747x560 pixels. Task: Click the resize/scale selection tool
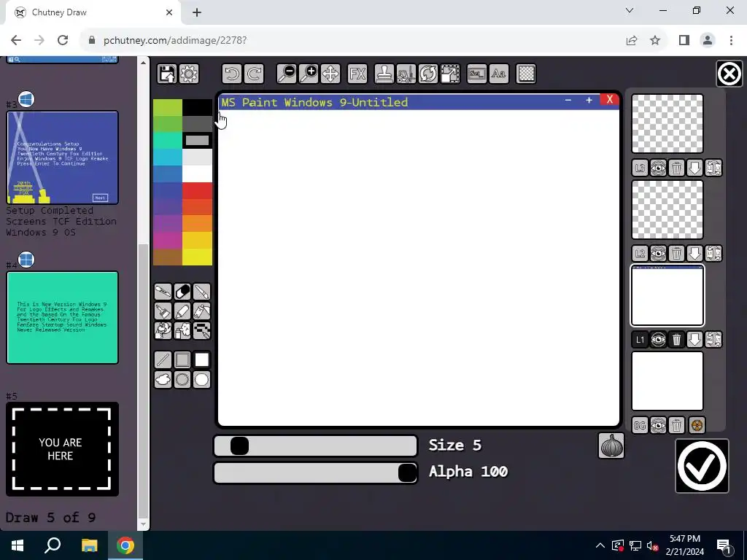(449, 74)
